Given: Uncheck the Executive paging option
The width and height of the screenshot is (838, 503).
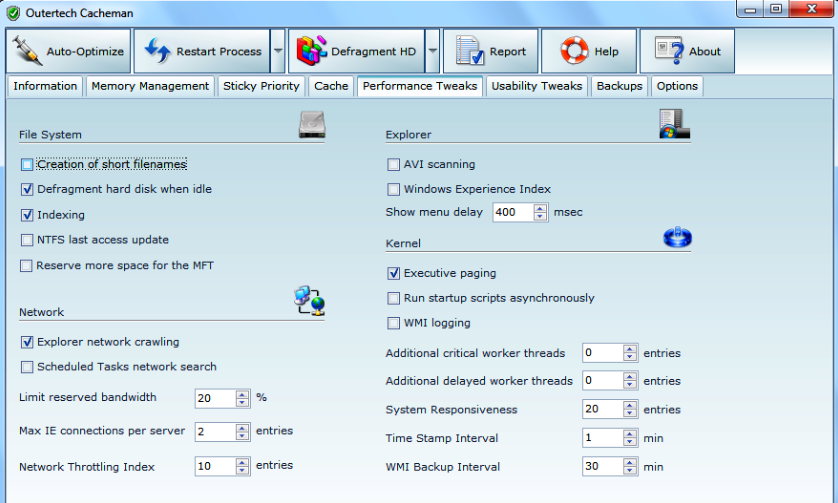Looking at the screenshot, I should [x=394, y=273].
